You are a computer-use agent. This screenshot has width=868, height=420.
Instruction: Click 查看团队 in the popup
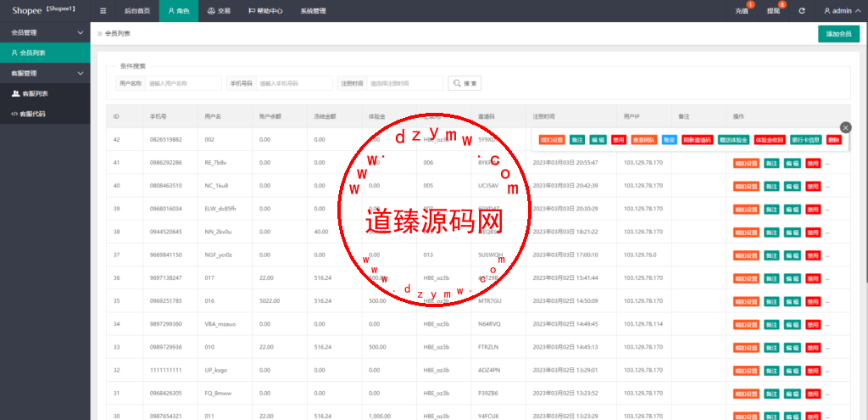pyautogui.click(x=644, y=140)
